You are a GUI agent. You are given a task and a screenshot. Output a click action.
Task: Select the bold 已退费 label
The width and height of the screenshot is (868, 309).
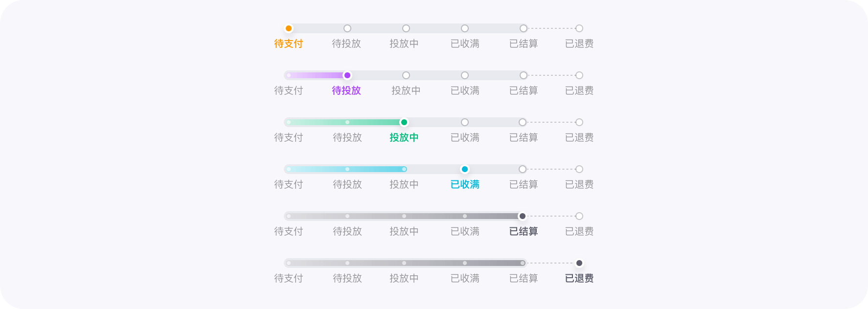[x=579, y=278]
